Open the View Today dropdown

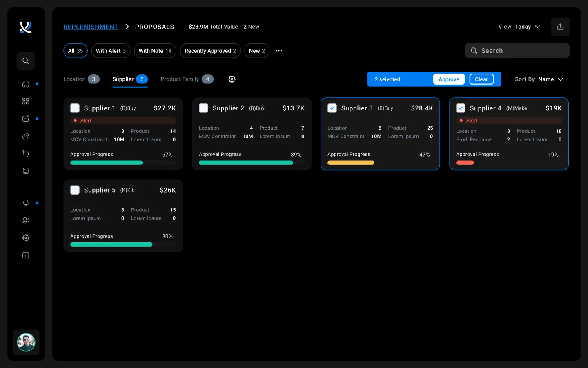tap(523, 27)
